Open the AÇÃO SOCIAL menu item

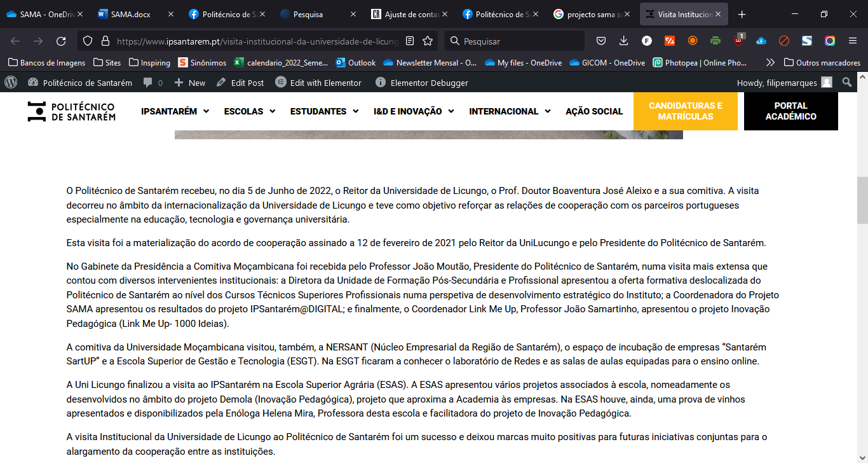[x=594, y=111]
